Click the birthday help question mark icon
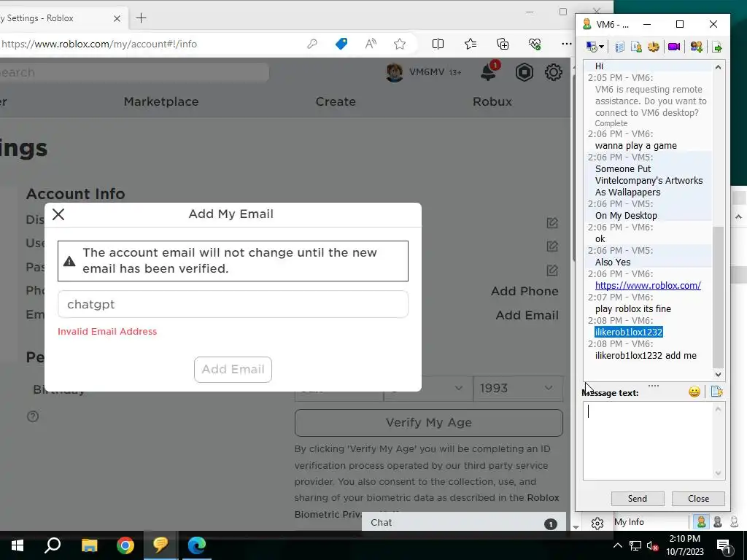Screen dimensions: 747x560 coord(33,416)
